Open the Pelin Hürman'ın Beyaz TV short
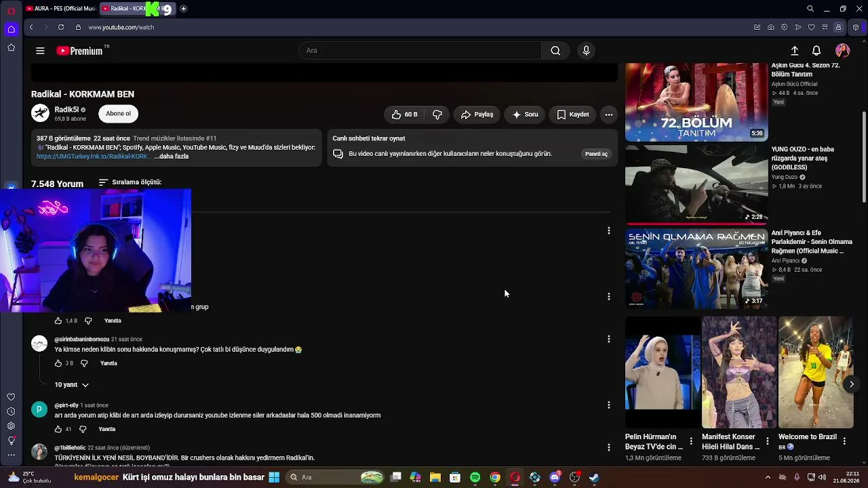 pyautogui.click(x=663, y=371)
